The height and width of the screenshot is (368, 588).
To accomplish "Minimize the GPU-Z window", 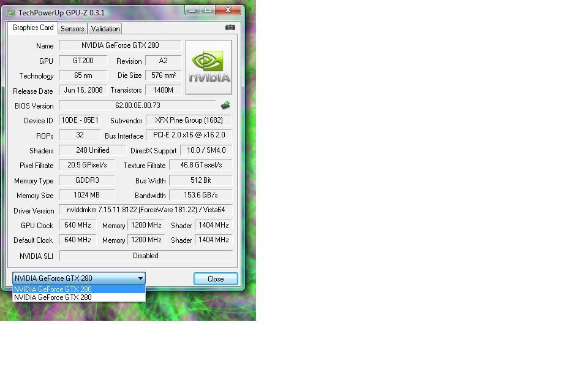I will [x=192, y=10].
